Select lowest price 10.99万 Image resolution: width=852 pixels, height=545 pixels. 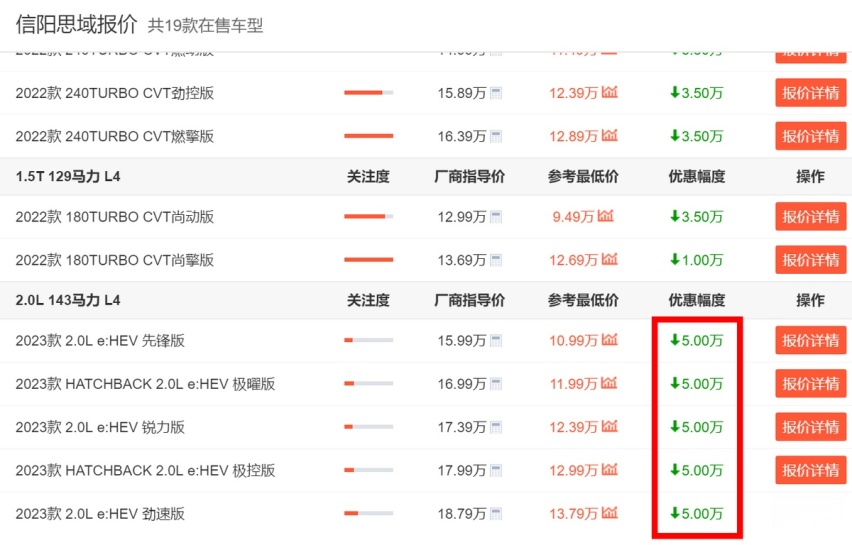[573, 341]
